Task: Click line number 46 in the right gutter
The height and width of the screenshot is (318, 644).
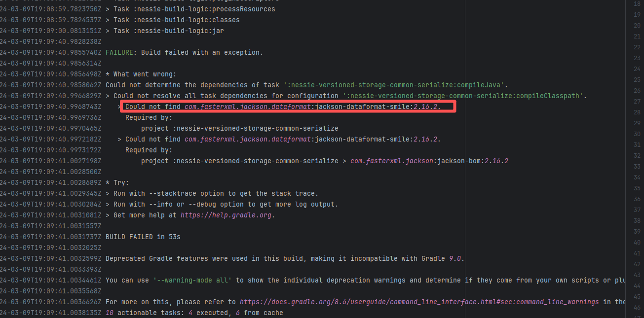Action: point(636,307)
